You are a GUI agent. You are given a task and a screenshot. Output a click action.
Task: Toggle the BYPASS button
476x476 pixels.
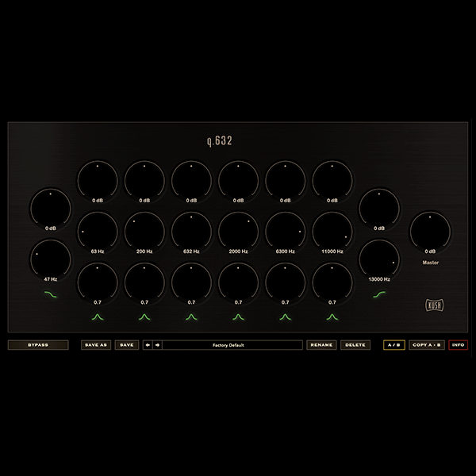point(38,345)
